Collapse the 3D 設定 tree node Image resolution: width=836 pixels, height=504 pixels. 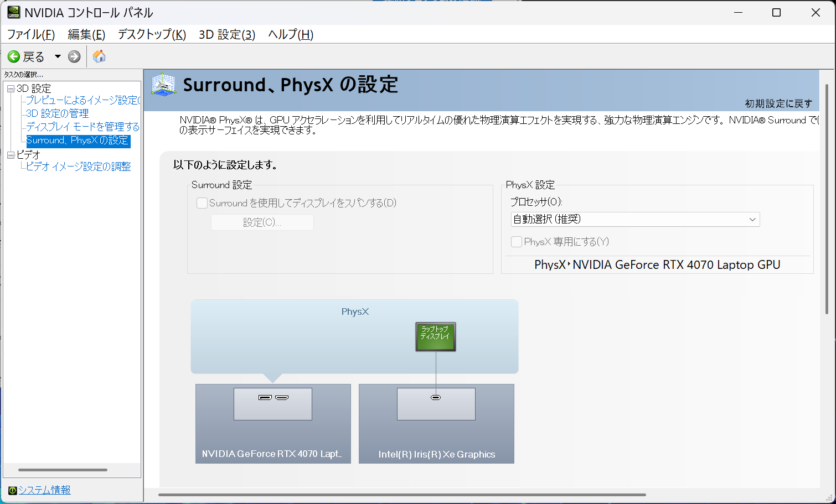click(x=11, y=89)
